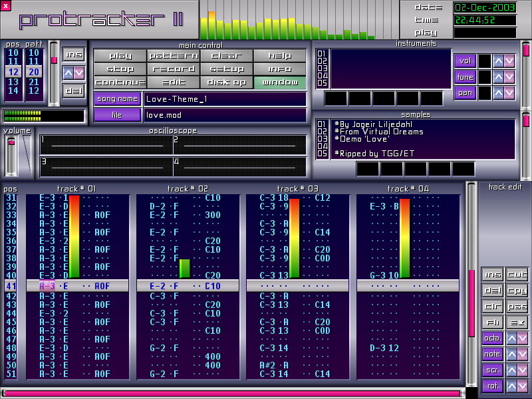This screenshot has height=399, width=532.
Task: Click the file button
Action: coord(118,115)
